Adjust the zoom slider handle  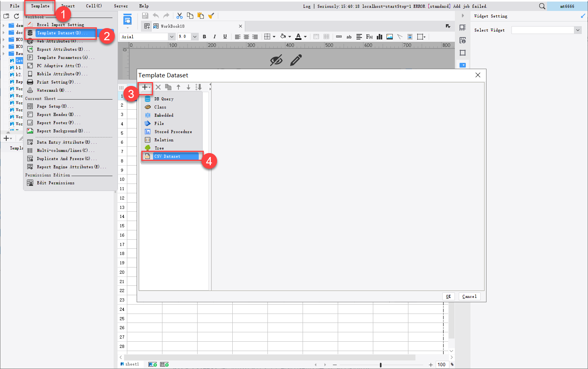tap(381, 365)
